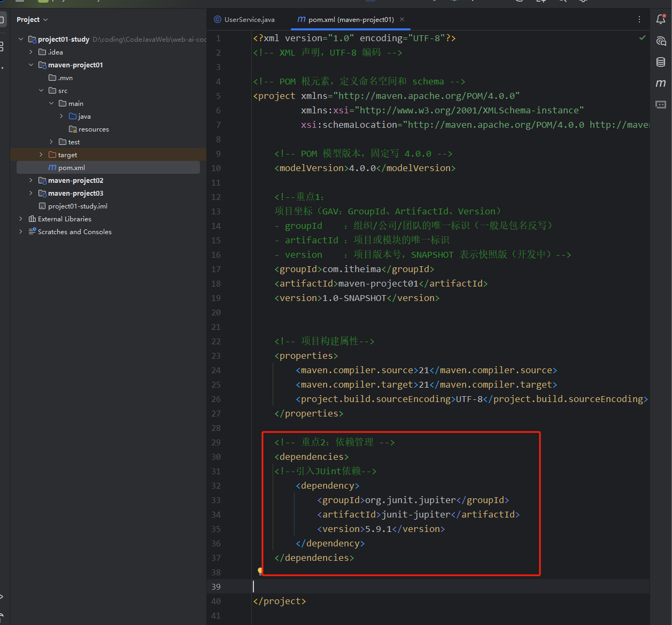Open the Maven tool window
This screenshot has width=672, height=625.
pos(661,83)
